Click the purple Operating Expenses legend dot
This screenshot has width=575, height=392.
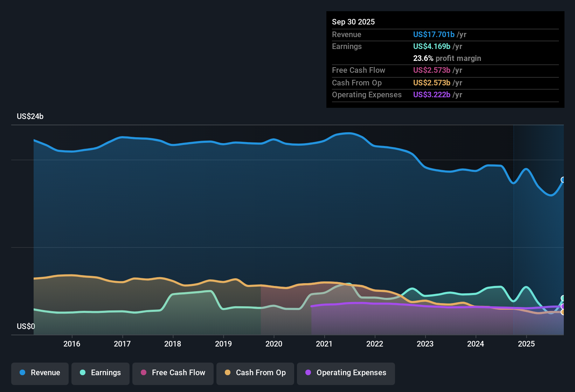(308, 373)
